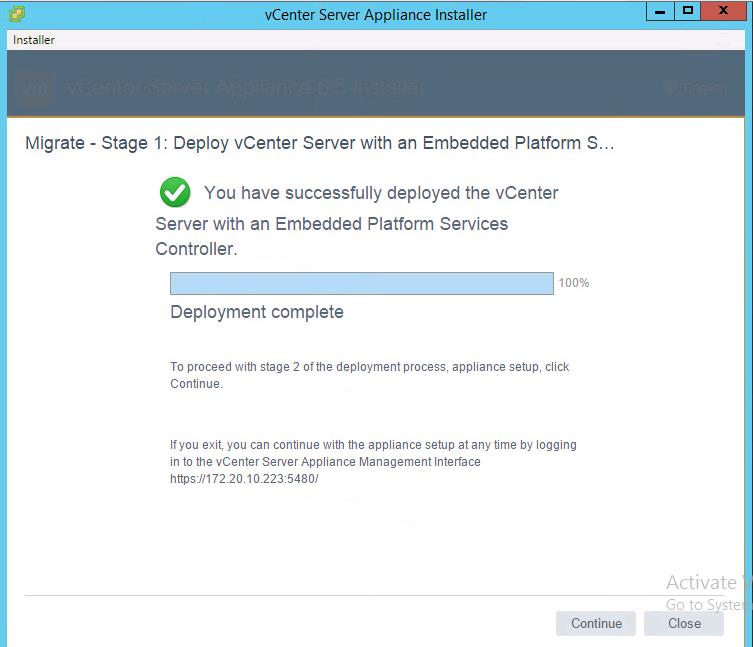Click the vCenter installer title bar icon
The image size is (753, 647).
pos(17,14)
